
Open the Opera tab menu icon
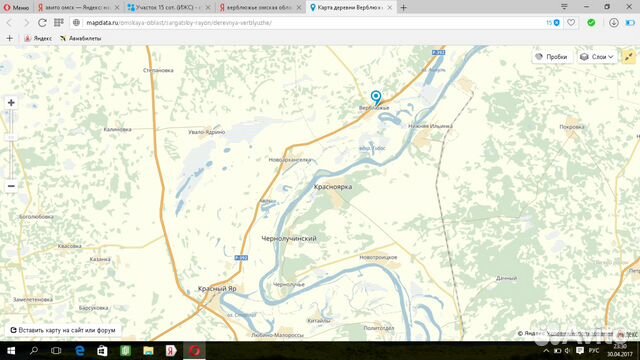click(x=564, y=7)
